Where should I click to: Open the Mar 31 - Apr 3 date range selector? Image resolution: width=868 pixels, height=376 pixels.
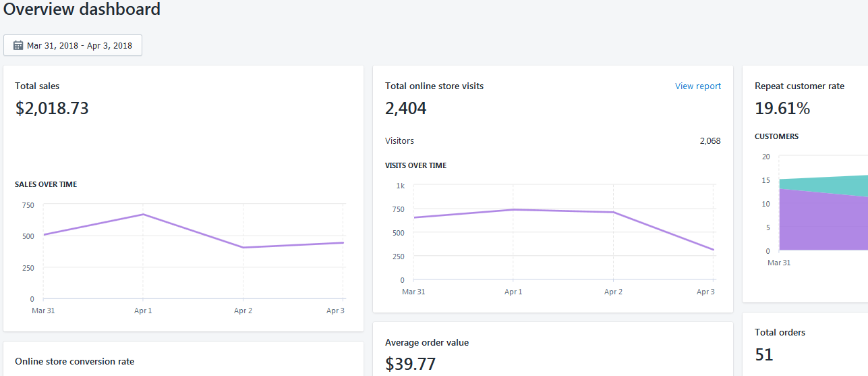pyautogui.click(x=73, y=45)
